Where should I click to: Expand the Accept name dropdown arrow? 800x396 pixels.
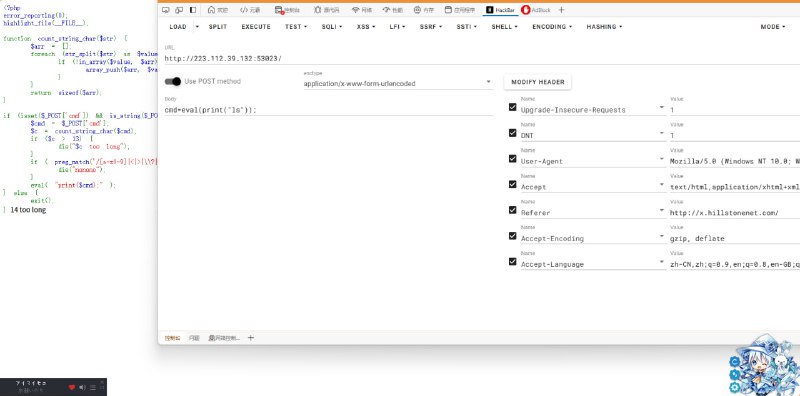click(662, 185)
